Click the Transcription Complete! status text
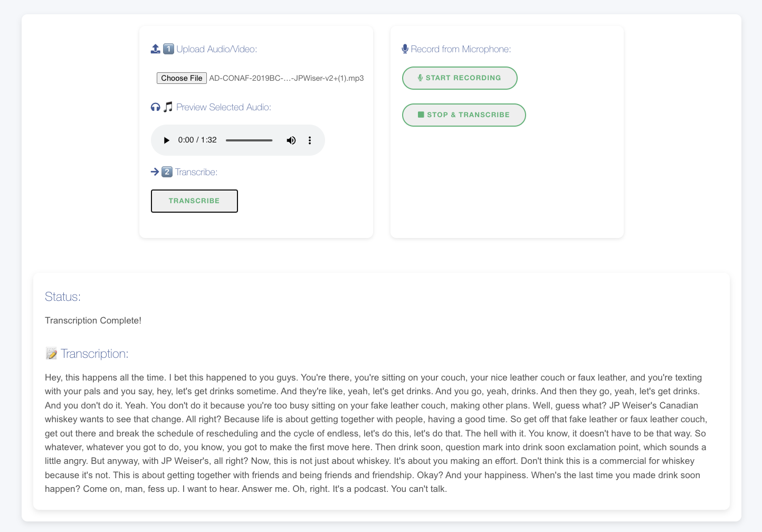This screenshot has width=762, height=532. coord(93,320)
